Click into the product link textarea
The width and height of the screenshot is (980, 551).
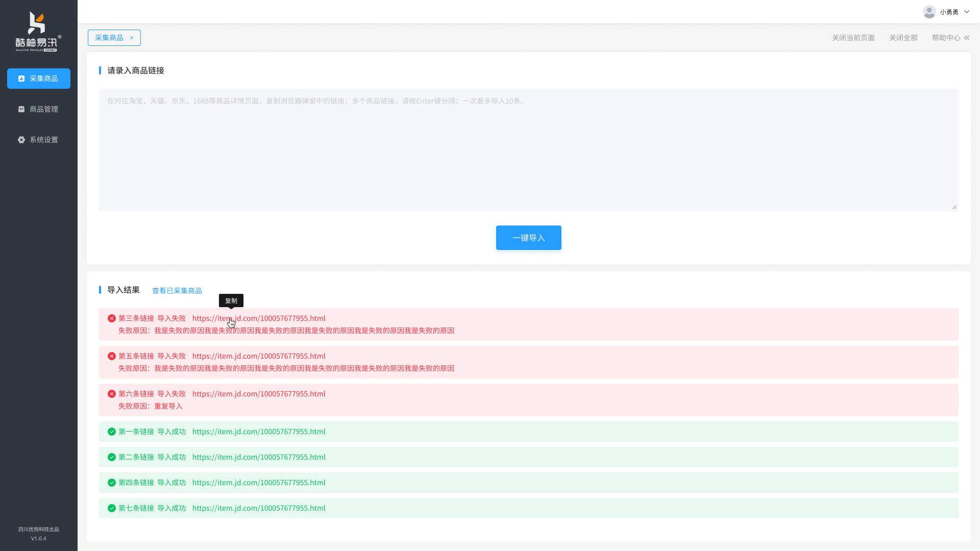(x=528, y=150)
